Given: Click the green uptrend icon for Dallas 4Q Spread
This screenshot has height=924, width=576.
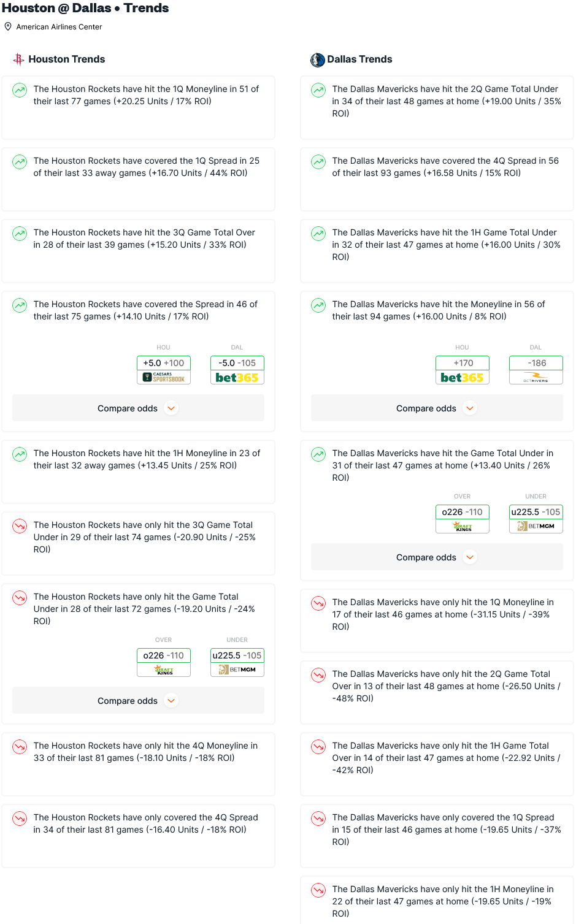Looking at the screenshot, I should click(x=318, y=162).
